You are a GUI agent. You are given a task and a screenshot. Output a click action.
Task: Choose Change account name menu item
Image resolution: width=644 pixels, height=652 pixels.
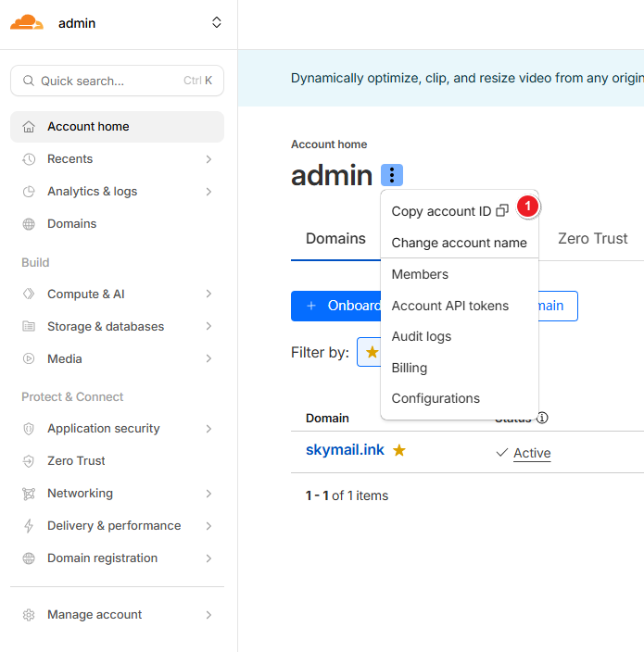pyautogui.click(x=459, y=243)
